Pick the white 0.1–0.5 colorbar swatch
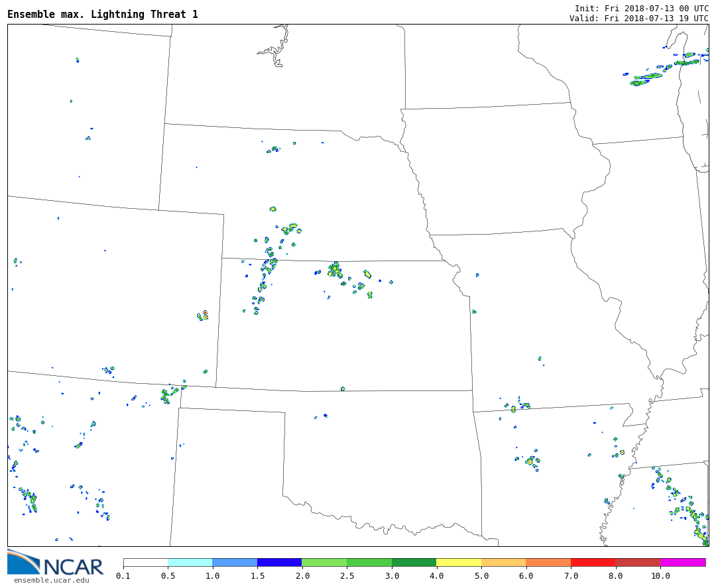Viewport: 716px width, 588px height. point(146,562)
